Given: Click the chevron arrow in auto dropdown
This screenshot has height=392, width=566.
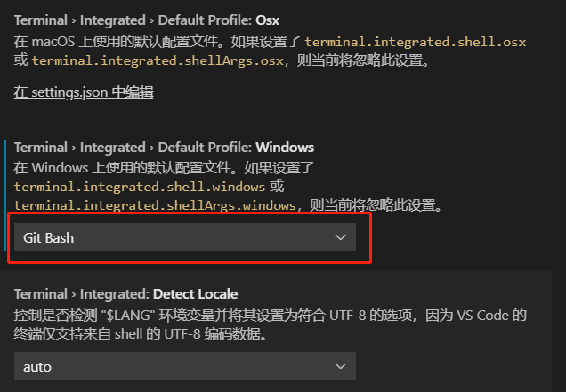Looking at the screenshot, I should click(340, 366).
